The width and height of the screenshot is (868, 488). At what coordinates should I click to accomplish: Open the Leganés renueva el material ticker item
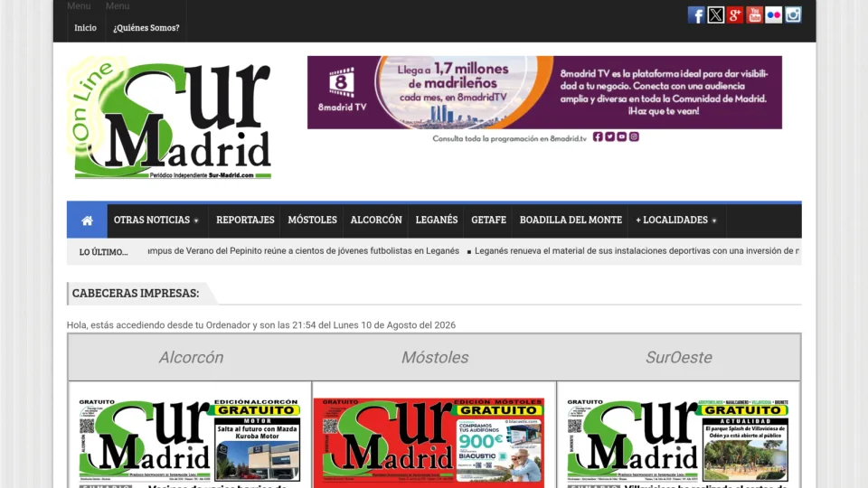click(x=637, y=250)
